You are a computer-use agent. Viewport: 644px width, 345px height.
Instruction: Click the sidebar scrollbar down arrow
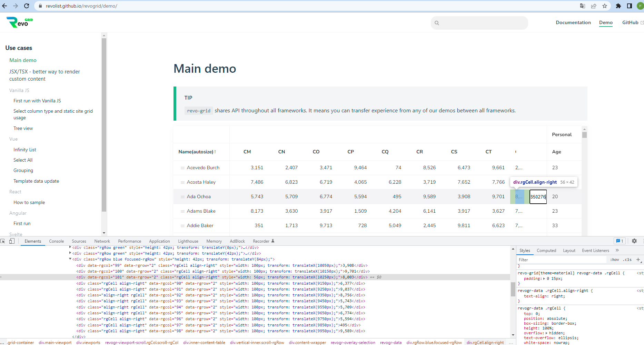pyautogui.click(x=104, y=233)
